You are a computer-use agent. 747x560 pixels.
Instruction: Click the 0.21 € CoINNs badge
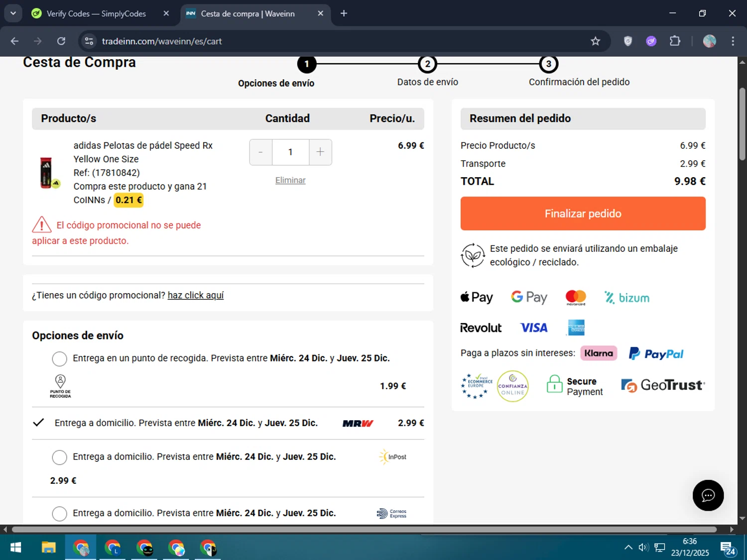click(x=128, y=200)
